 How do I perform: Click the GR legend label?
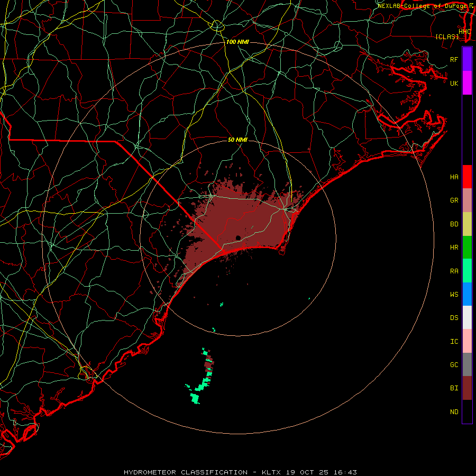point(454,200)
